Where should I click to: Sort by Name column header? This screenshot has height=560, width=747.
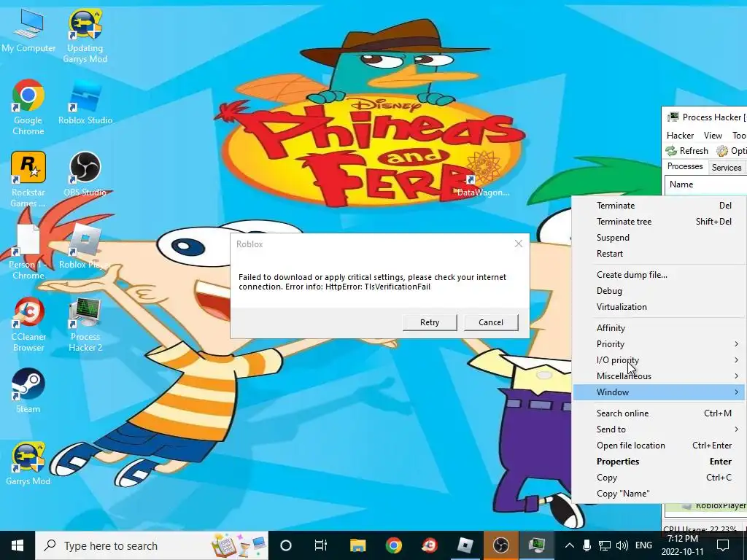pos(705,184)
